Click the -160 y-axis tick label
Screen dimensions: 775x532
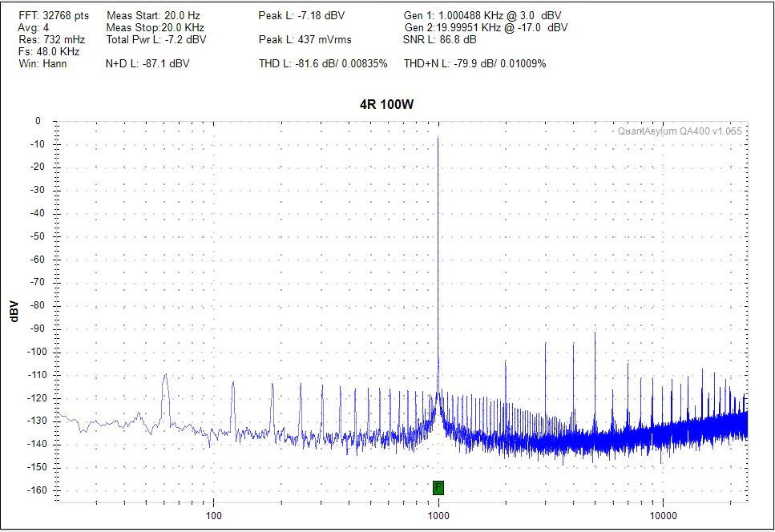pos(35,490)
